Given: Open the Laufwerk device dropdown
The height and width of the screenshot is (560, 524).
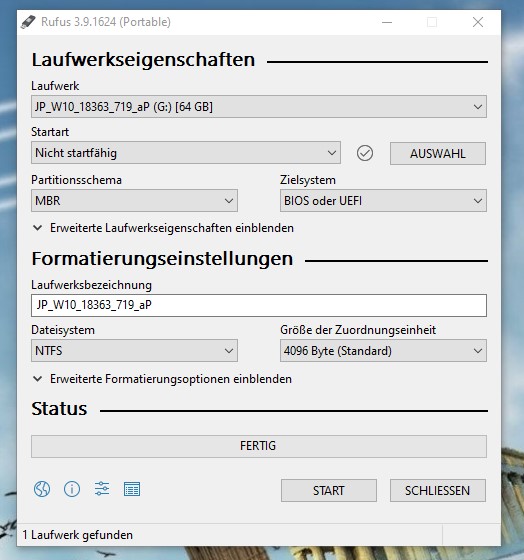Looking at the screenshot, I should pyautogui.click(x=259, y=106).
